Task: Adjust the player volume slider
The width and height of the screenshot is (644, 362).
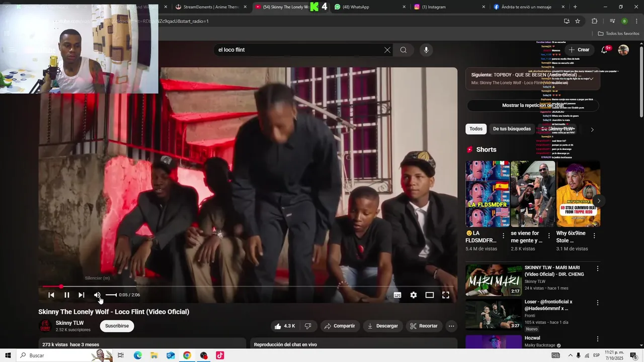Action: [x=111, y=295]
